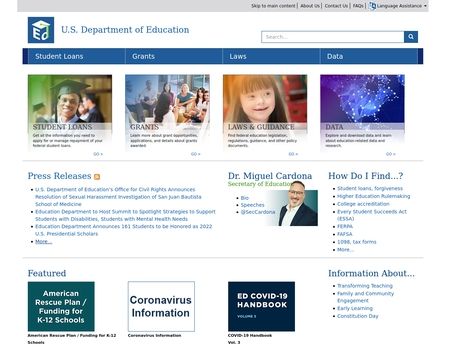Open the FAFSA link
Viewport: 450px width, 360px height.
(344, 234)
